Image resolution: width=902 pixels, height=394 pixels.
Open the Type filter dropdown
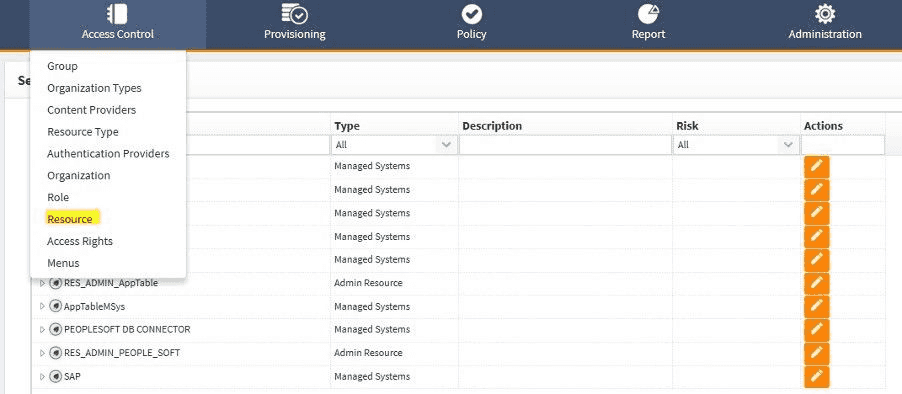click(394, 145)
